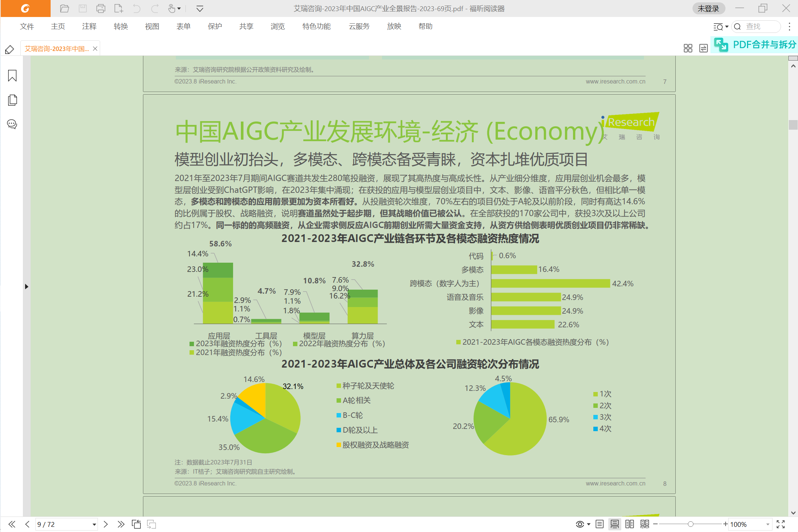Open the comments panel

(12, 124)
